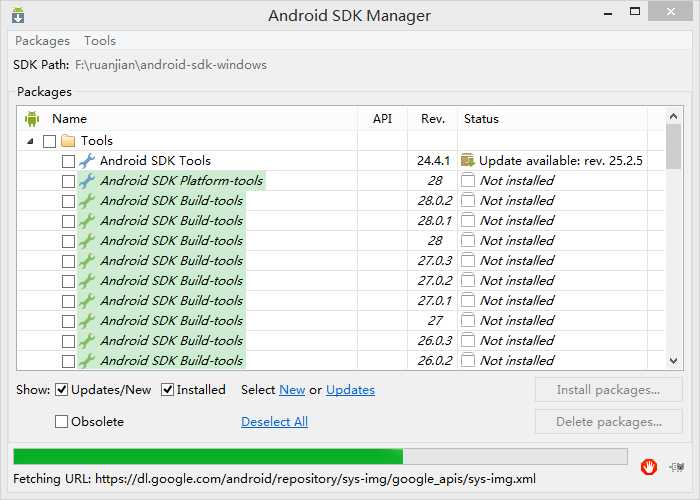Select Updates link
The image size is (700, 500).
tap(350, 390)
